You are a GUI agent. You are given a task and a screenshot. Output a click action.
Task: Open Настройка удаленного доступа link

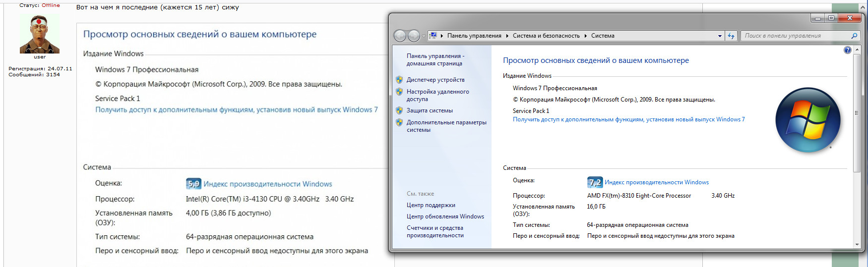point(437,95)
